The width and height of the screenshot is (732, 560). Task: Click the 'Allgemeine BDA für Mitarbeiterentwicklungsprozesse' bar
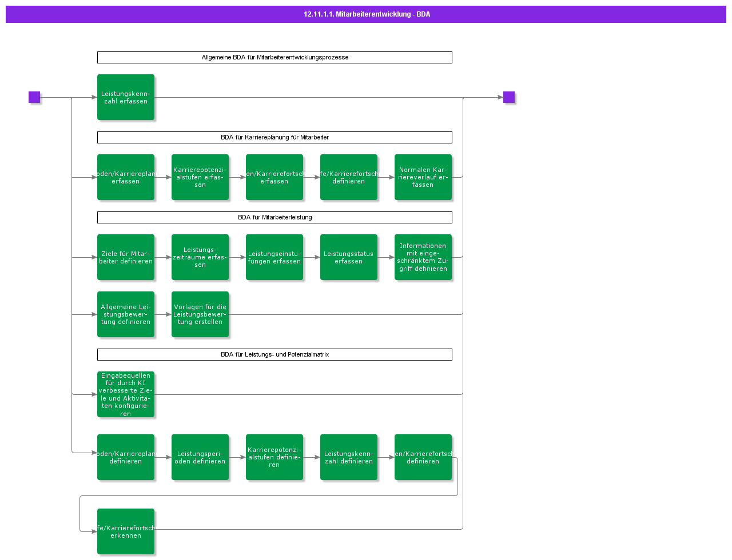tap(274, 57)
